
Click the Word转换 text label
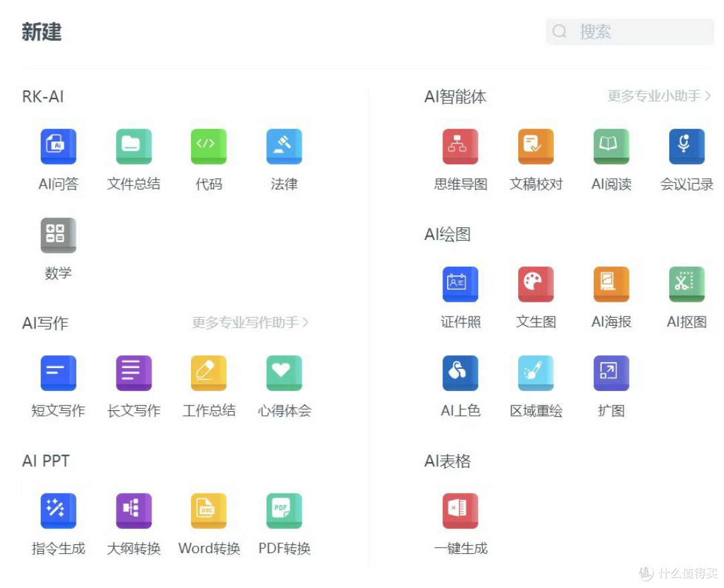click(x=209, y=548)
